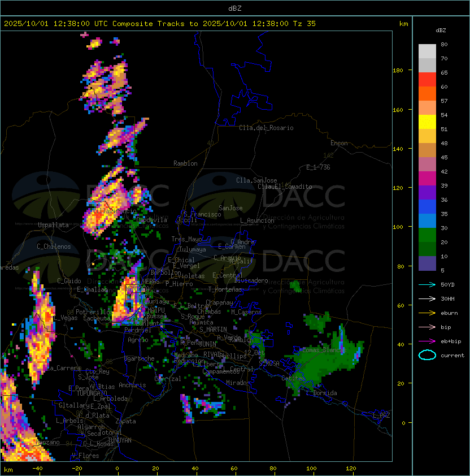The width and height of the screenshot is (470, 476).
Task: Click the Zapata place label
Action: point(125,421)
